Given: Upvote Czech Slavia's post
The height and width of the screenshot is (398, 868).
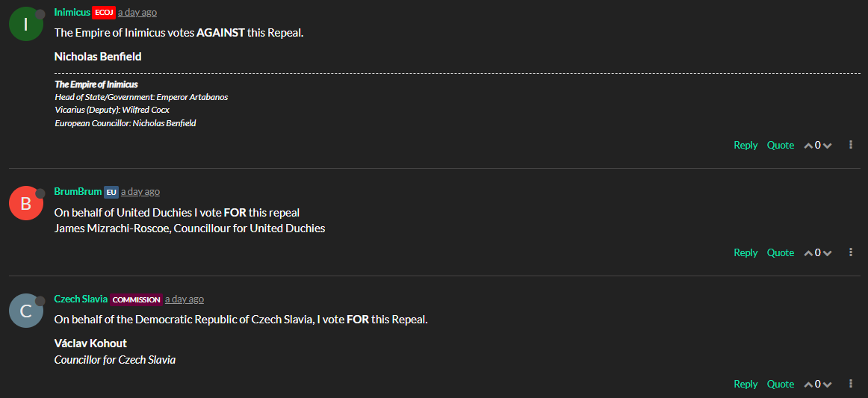Looking at the screenshot, I should [808, 385].
